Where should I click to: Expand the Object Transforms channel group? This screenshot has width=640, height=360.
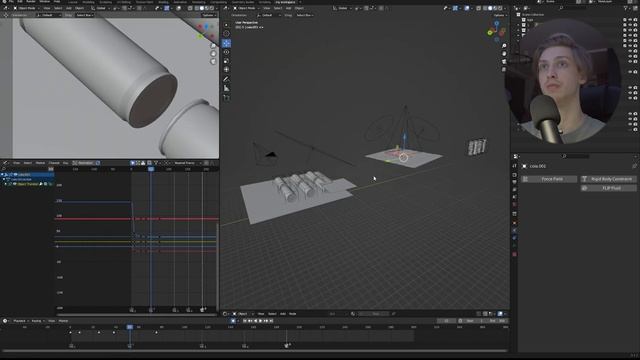[x=6, y=184]
